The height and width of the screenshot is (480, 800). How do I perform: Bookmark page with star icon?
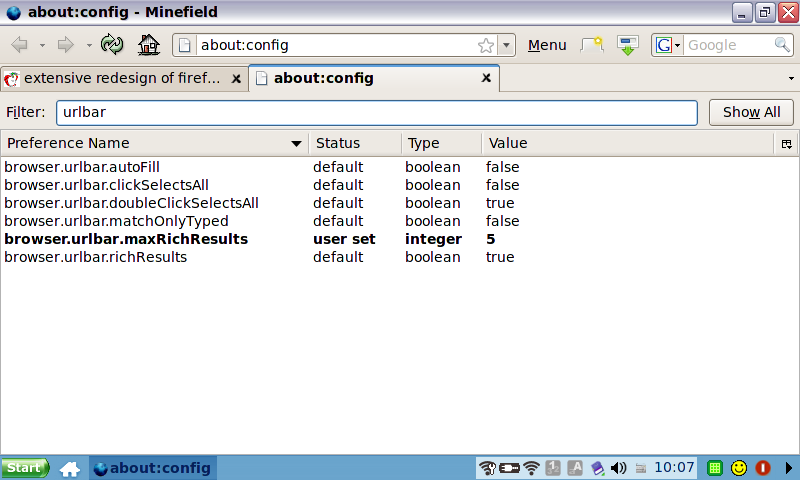pos(486,45)
